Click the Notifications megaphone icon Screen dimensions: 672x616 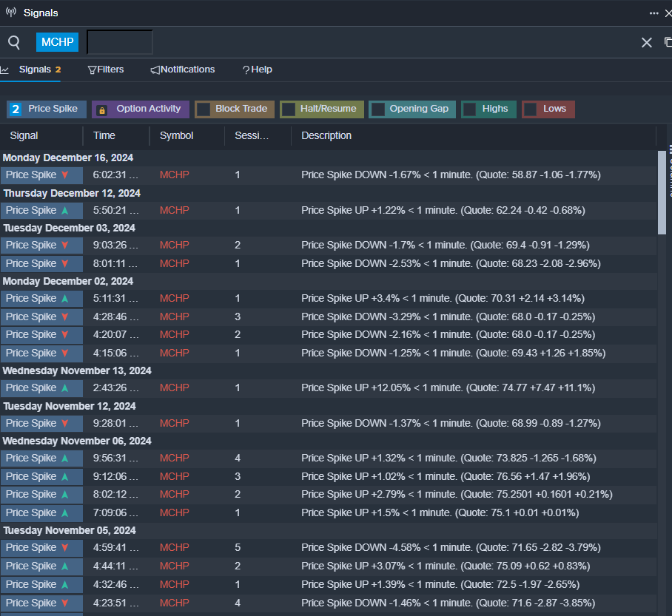pyautogui.click(x=155, y=70)
